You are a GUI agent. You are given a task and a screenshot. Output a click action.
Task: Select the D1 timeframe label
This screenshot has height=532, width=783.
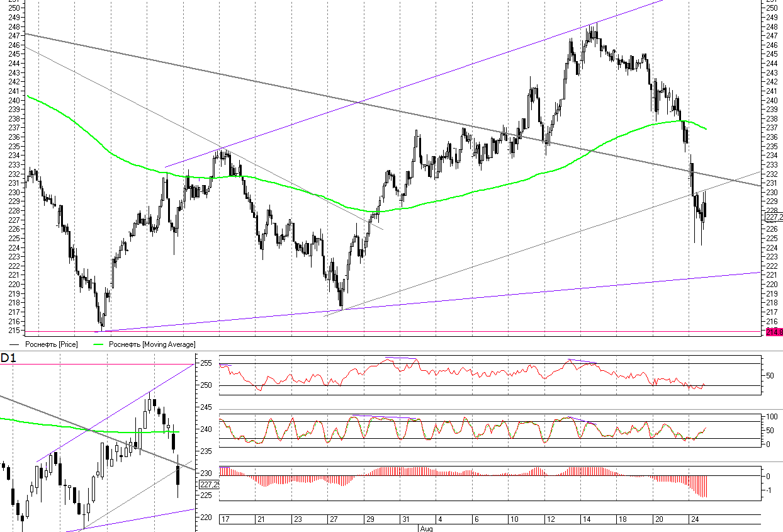[8, 358]
